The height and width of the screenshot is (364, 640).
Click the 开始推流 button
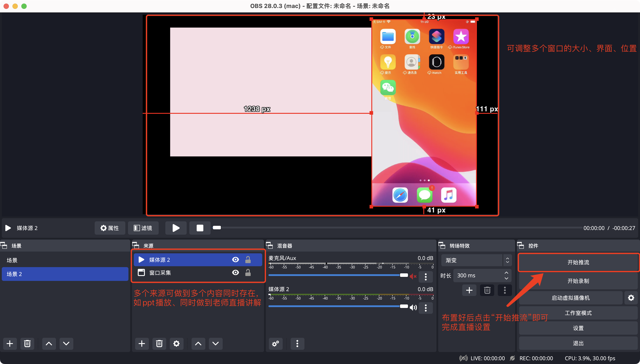click(578, 262)
